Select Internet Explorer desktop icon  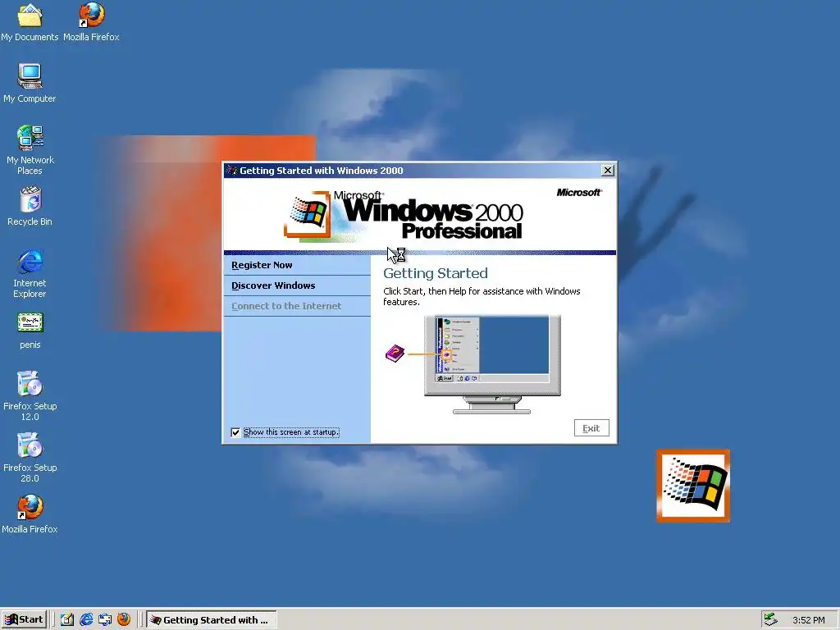pos(30,273)
